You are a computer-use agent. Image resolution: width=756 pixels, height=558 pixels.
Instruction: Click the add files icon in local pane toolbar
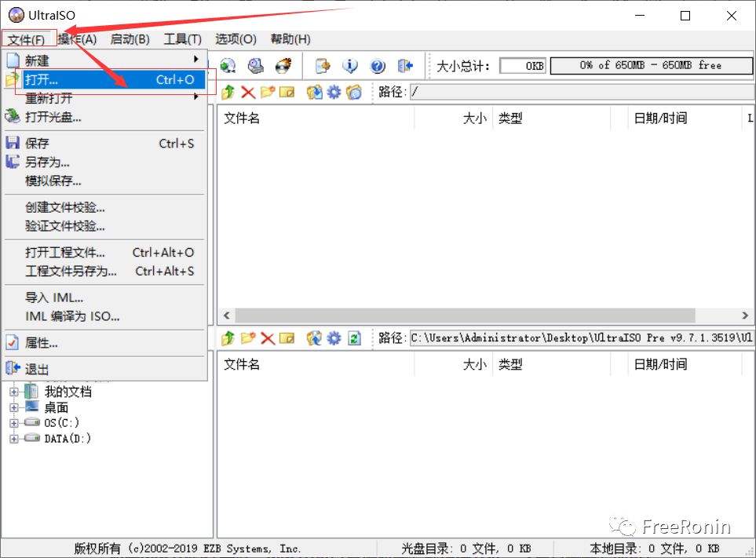click(314, 338)
